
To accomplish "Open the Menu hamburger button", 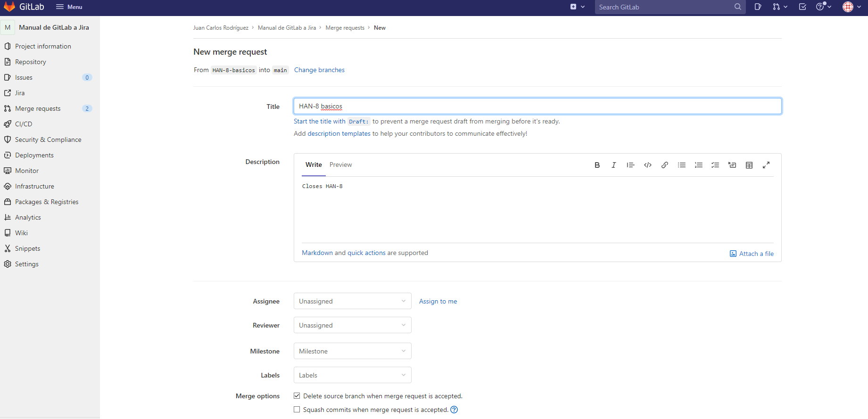I will point(69,7).
